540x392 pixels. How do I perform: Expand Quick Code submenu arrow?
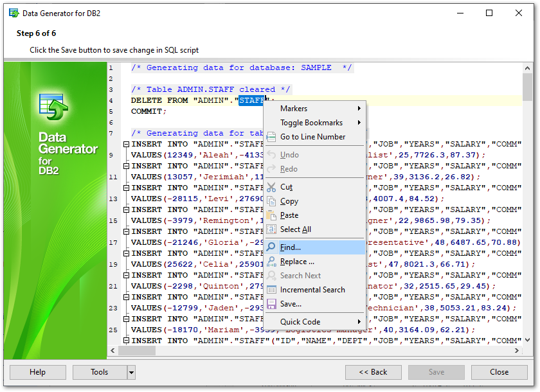pos(359,322)
